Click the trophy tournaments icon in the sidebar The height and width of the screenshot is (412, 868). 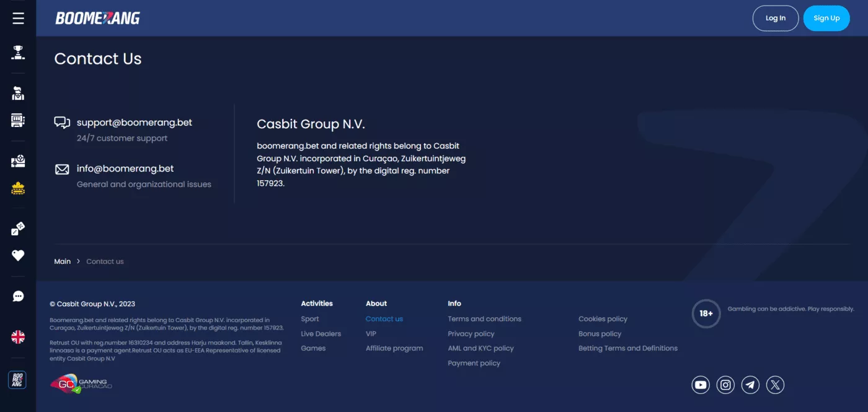click(x=18, y=53)
